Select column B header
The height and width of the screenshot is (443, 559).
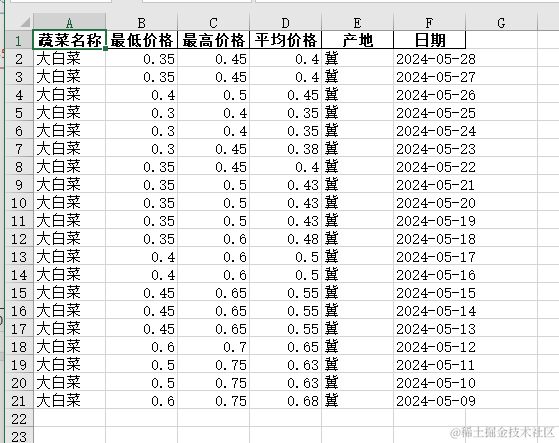click(142, 22)
